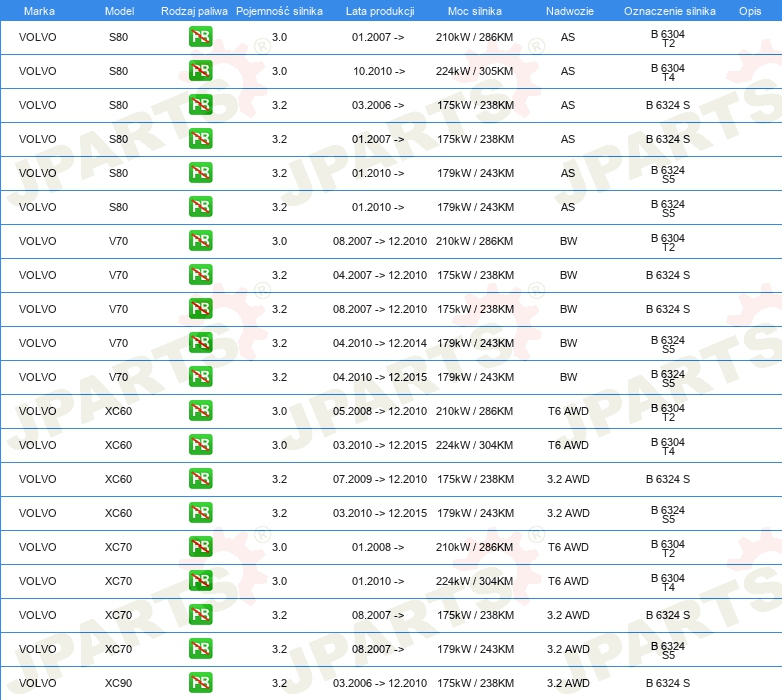The image size is (782, 700).
Task: Select 3.2 capacity cell in XC90 row
Action: 279,683
